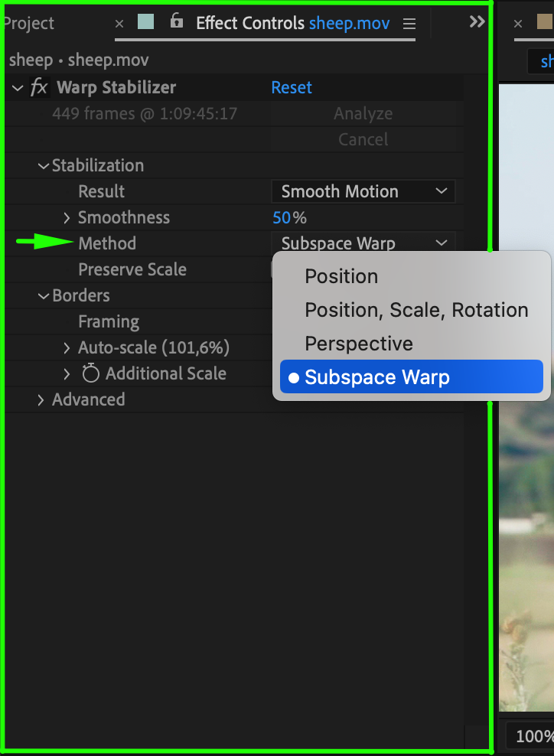Click the lock icon on Effect Controls panel

click(177, 21)
